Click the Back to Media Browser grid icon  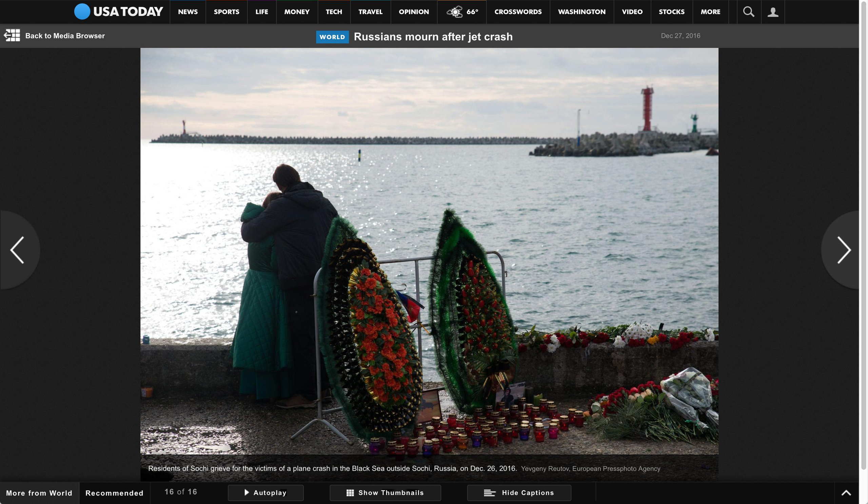tap(12, 36)
